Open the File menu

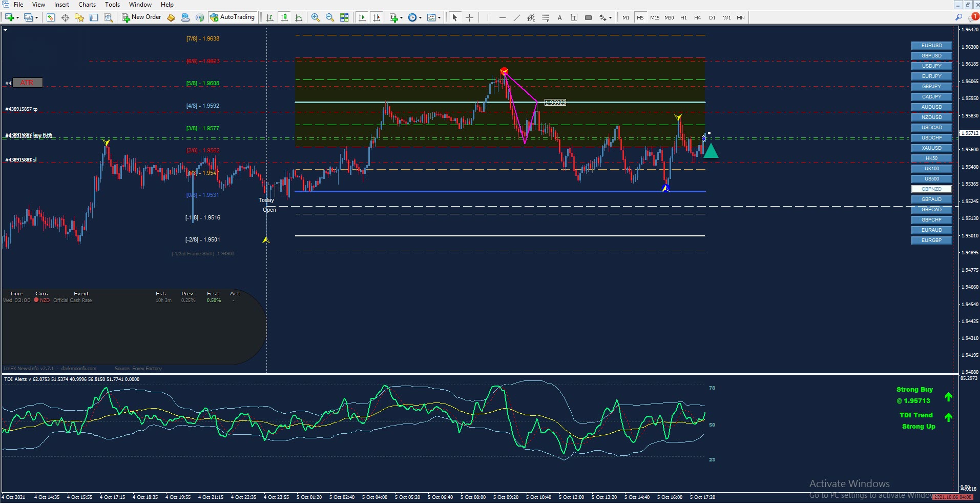tap(18, 5)
